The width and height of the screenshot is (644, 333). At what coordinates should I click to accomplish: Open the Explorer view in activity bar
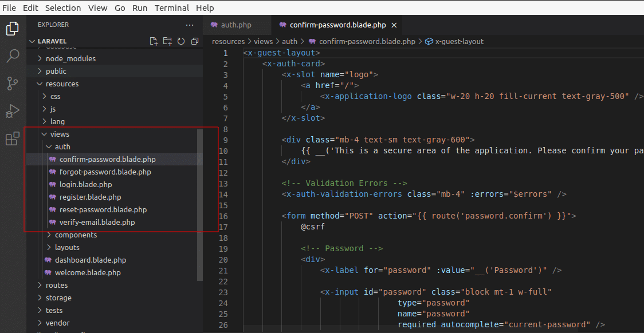[13, 29]
